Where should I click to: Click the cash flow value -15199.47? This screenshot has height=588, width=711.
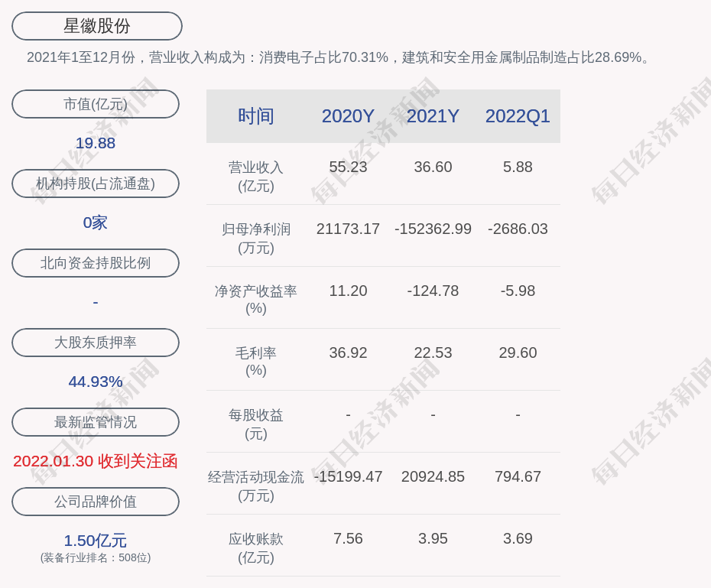point(348,476)
